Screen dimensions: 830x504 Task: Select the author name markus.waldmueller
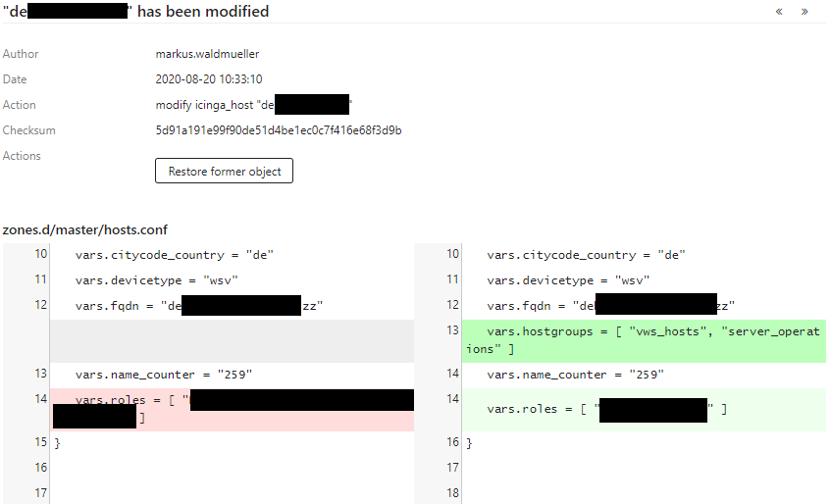pyautogui.click(x=208, y=54)
